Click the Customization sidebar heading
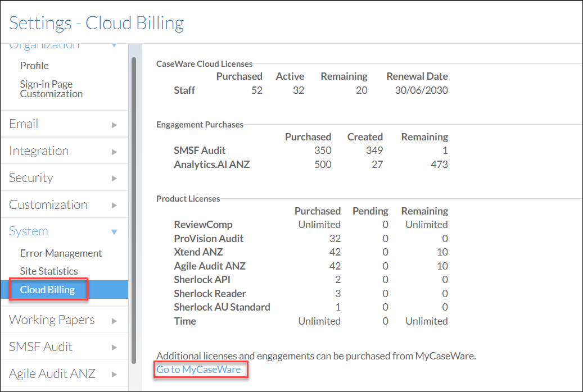The height and width of the screenshot is (392, 583). (x=48, y=204)
